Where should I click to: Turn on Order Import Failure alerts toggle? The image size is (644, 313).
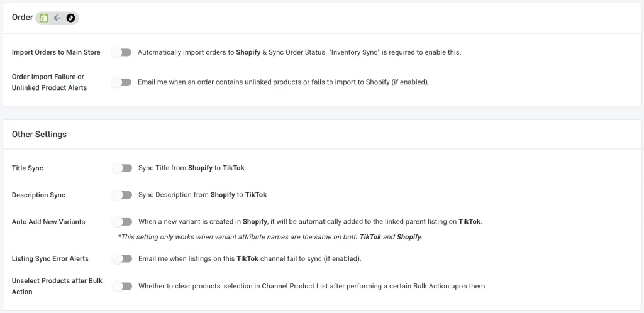click(x=121, y=82)
